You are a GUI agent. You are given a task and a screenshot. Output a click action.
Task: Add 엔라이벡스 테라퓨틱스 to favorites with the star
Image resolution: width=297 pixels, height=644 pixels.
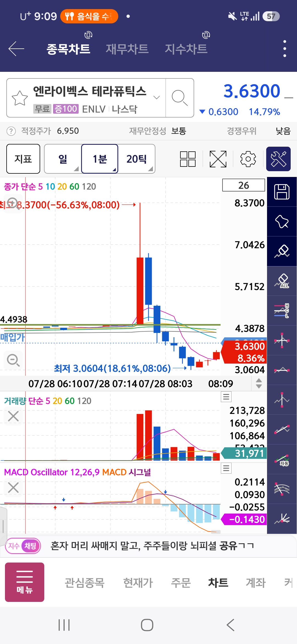point(20,98)
